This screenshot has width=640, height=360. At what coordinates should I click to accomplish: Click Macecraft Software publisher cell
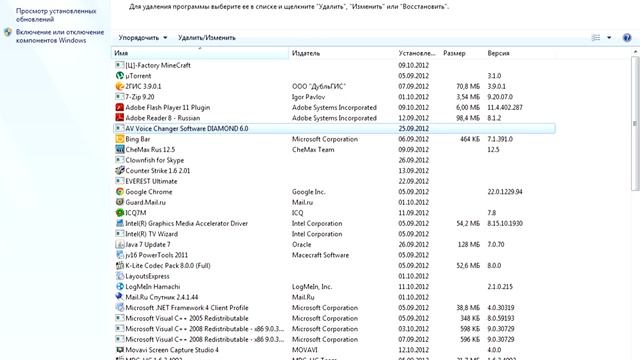320,255
